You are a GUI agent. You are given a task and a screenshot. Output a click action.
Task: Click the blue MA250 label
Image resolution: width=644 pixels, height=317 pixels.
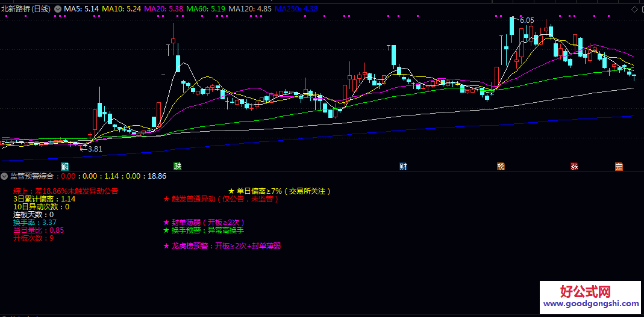296,9
